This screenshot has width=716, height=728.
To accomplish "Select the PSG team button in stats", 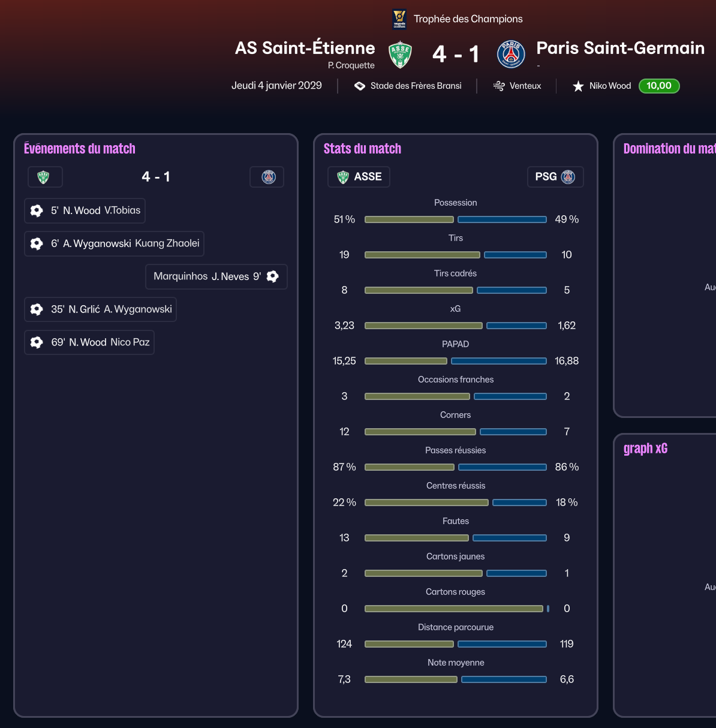I will (555, 177).
